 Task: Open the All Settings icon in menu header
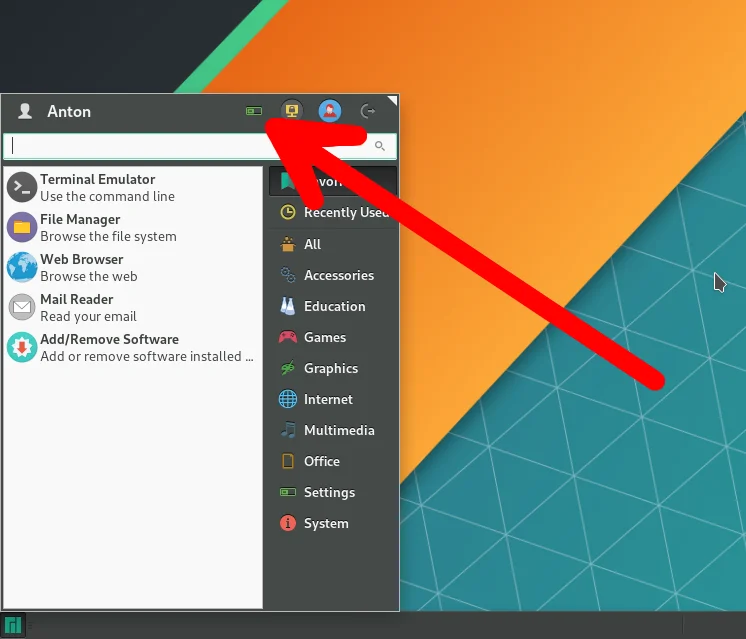coord(254,111)
